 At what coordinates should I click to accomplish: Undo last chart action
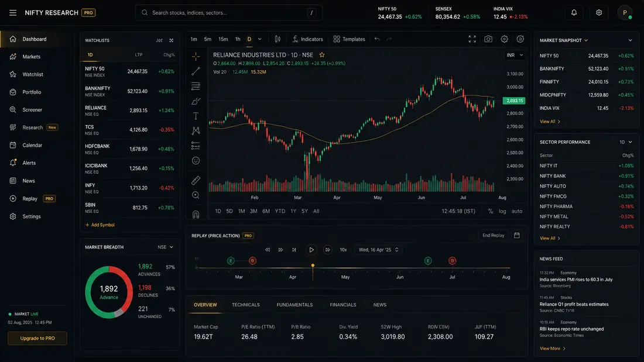coord(377,39)
